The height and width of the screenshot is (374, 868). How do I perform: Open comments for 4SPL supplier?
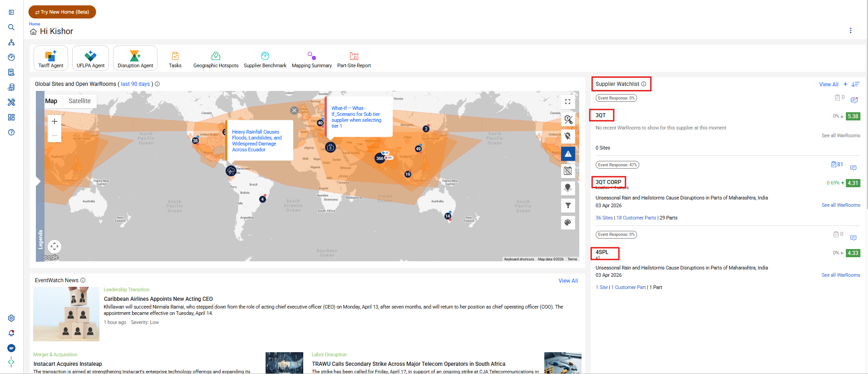[853, 238]
